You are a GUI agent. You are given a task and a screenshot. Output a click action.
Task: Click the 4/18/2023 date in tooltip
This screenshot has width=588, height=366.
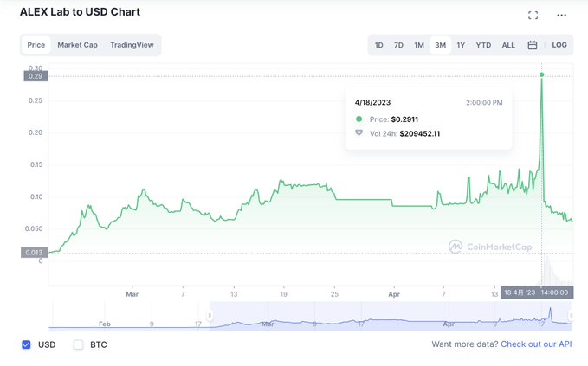point(372,102)
